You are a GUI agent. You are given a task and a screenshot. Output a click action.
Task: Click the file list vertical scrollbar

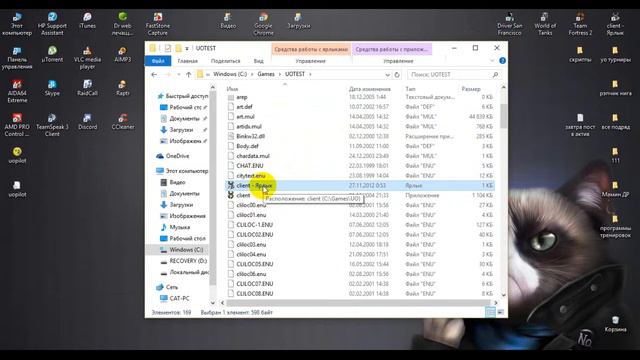pyautogui.click(x=503, y=116)
